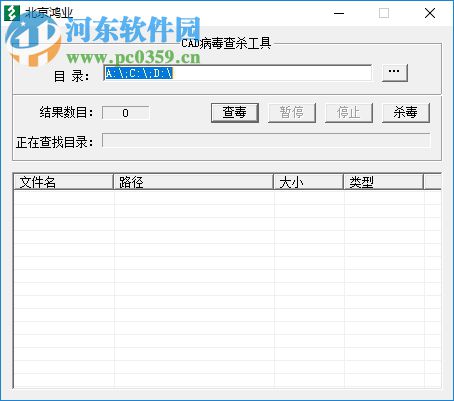Image resolution: width=454 pixels, height=401 pixels.
Task: Click the disabled maximize window button
Action: [384, 13]
